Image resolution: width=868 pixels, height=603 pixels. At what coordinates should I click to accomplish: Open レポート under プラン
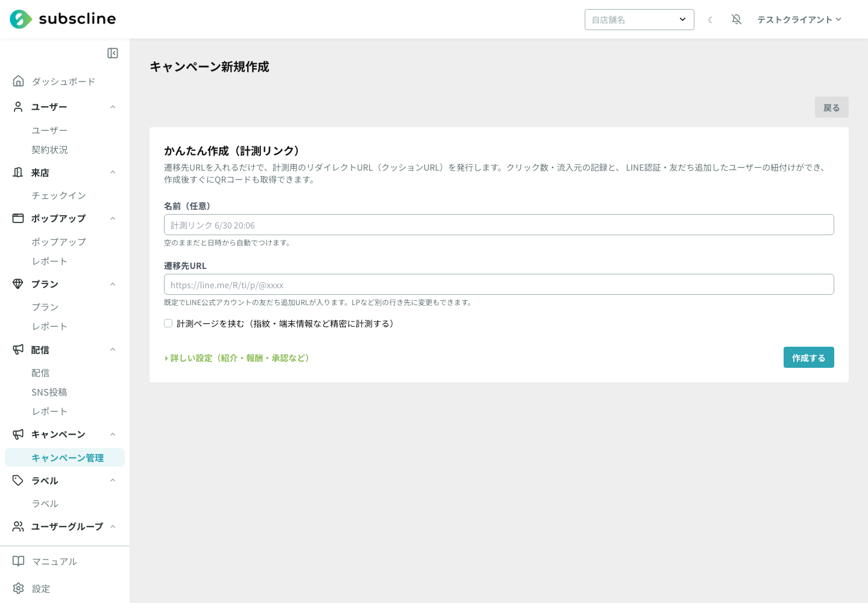point(49,326)
